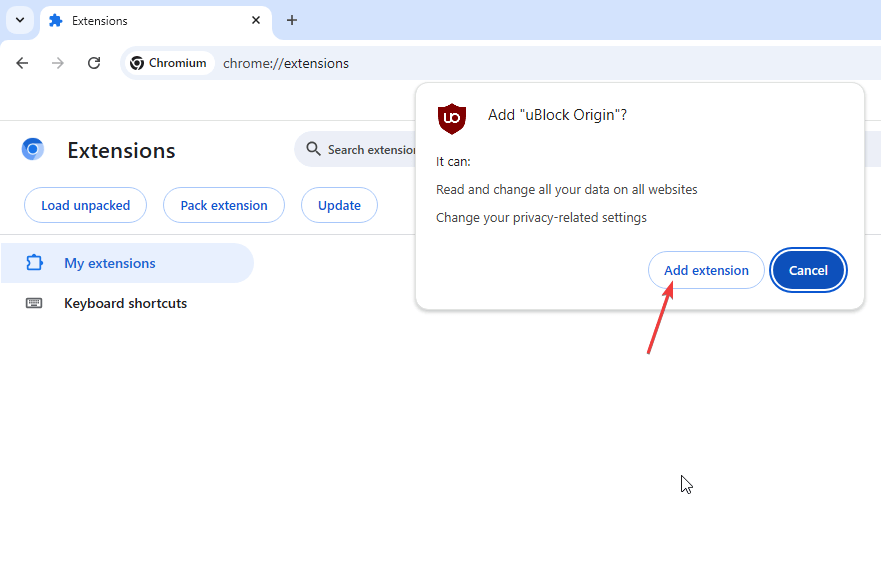Click the Update button
This screenshot has width=881, height=575.
339,205
